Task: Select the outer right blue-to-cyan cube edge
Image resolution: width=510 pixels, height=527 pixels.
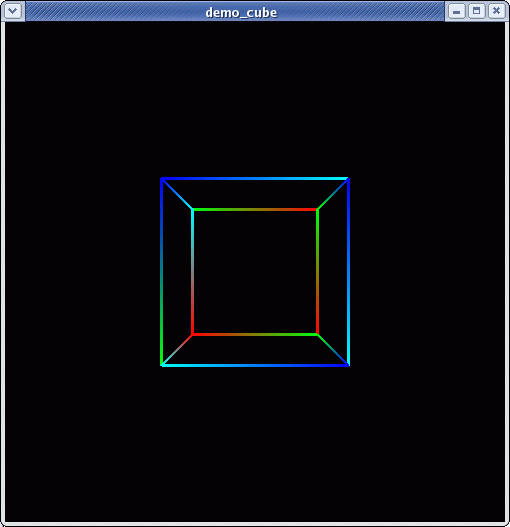Action: (x=349, y=272)
